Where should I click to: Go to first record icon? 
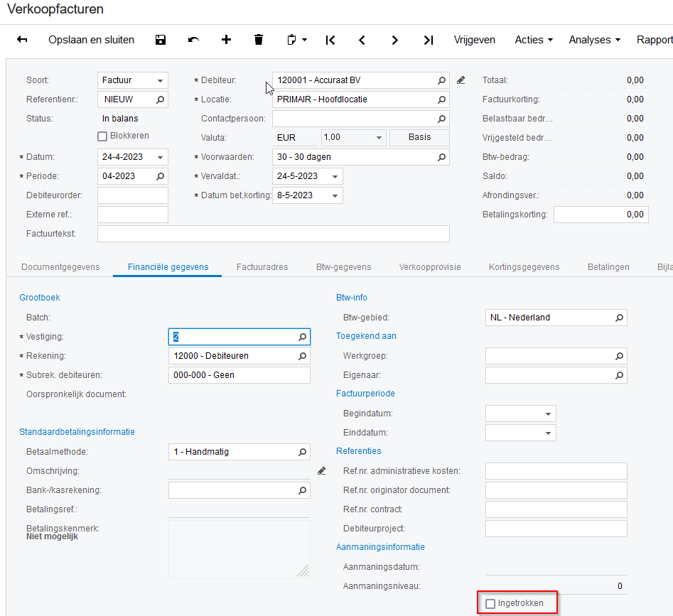330,40
